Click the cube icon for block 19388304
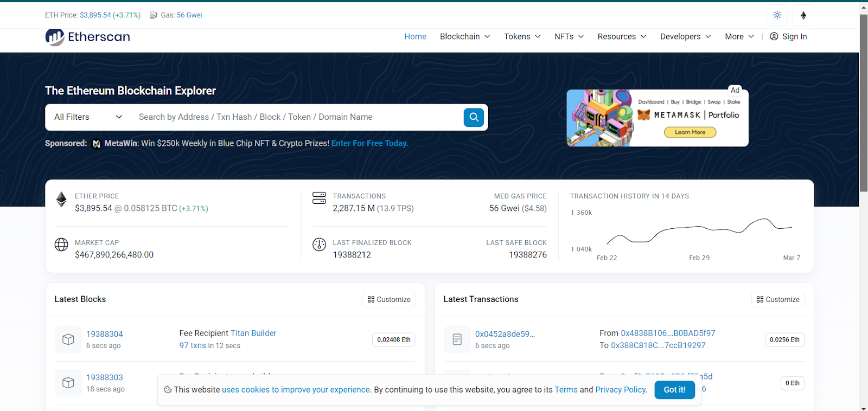868x411 pixels. pos(68,339)
